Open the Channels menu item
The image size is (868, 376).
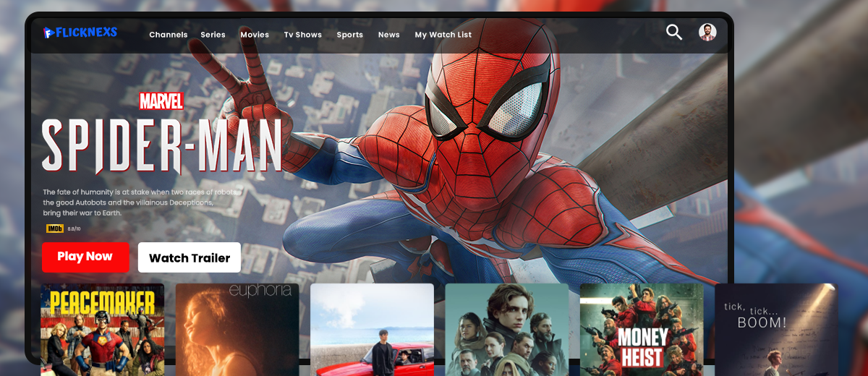coord(168,35)
